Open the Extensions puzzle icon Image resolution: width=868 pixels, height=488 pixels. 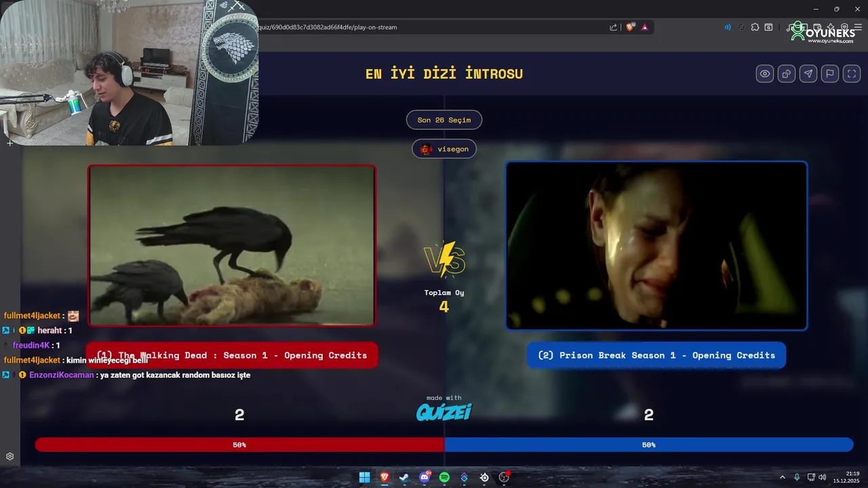tap(755, 27)
